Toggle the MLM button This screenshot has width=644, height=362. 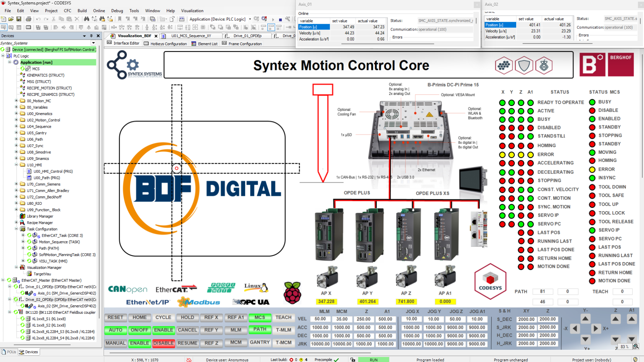tap(236, 330)
